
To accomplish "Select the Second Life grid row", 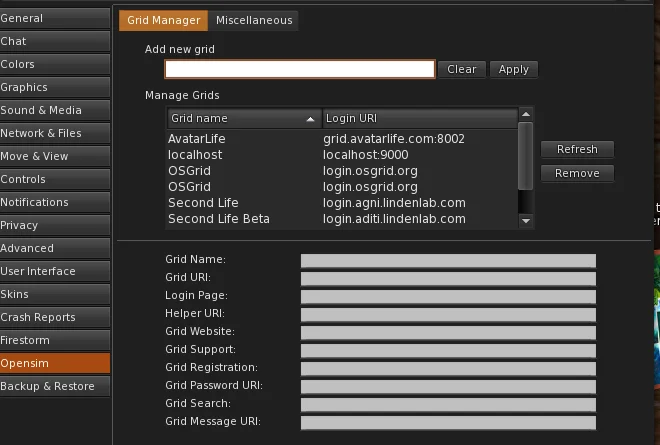I will click(x=342, y=203).
